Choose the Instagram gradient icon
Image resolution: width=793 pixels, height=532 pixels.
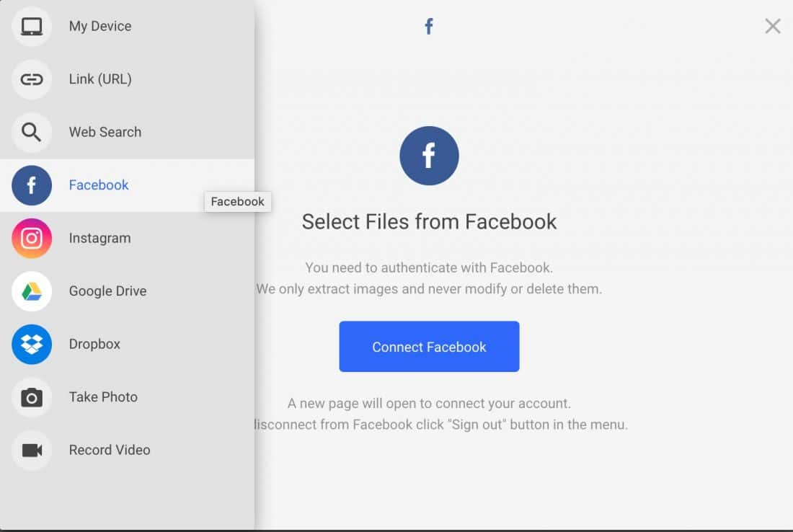coord(31,238)
